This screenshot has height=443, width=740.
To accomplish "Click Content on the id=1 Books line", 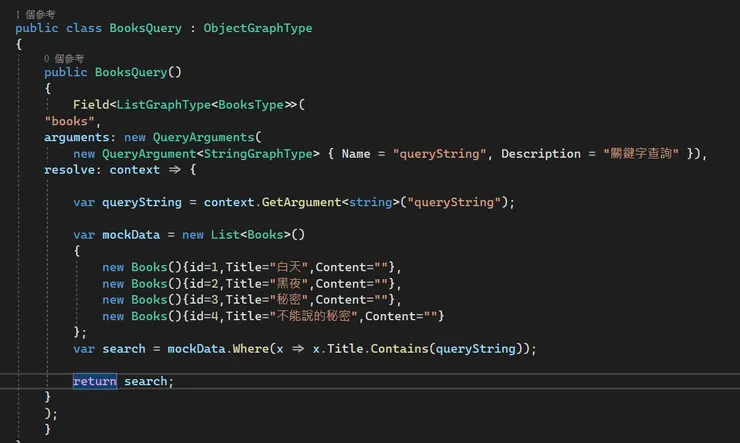I will (x=341, y=267).
